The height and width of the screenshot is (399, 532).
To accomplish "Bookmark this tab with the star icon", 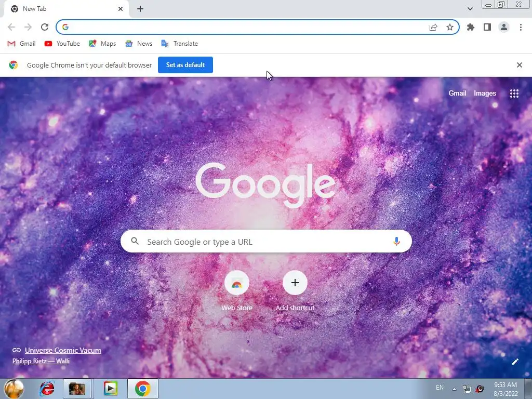I will point(450,27).
